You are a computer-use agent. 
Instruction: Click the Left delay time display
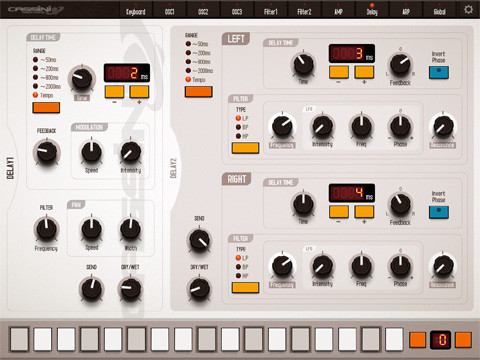pyautogui.click(x=352, y=53)
